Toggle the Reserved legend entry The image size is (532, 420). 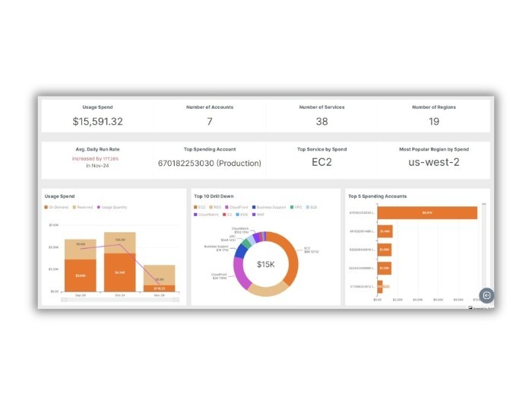coord(82,207)
